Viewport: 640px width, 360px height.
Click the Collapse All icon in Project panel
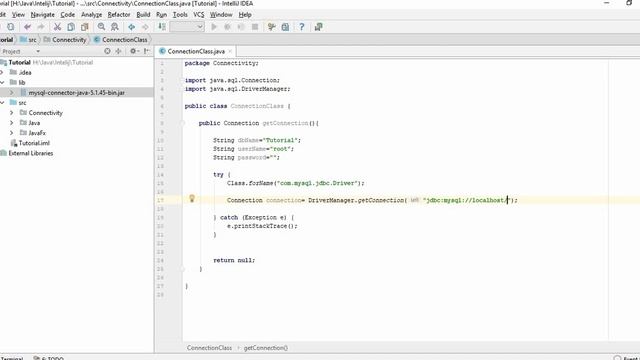point(118,51)
